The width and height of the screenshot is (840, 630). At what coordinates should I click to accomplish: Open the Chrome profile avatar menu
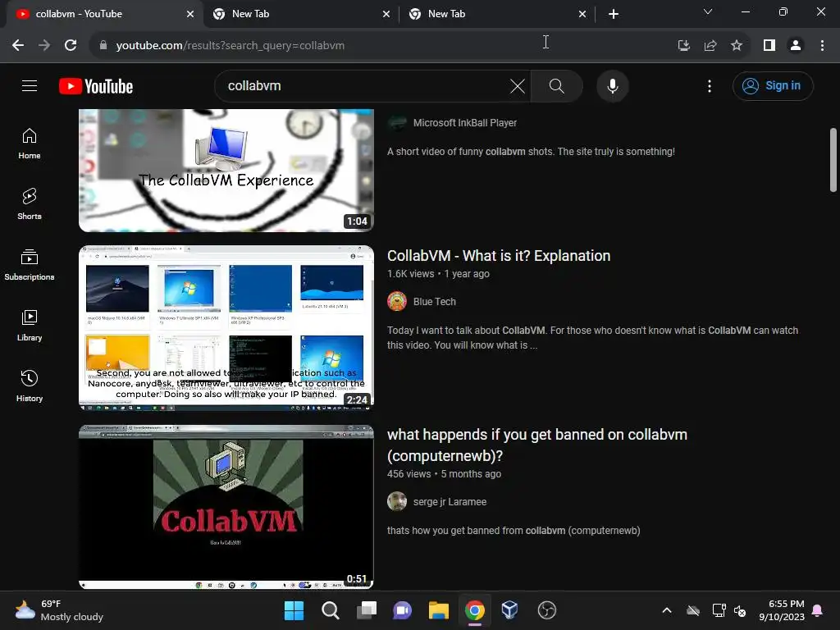point(796,45)
